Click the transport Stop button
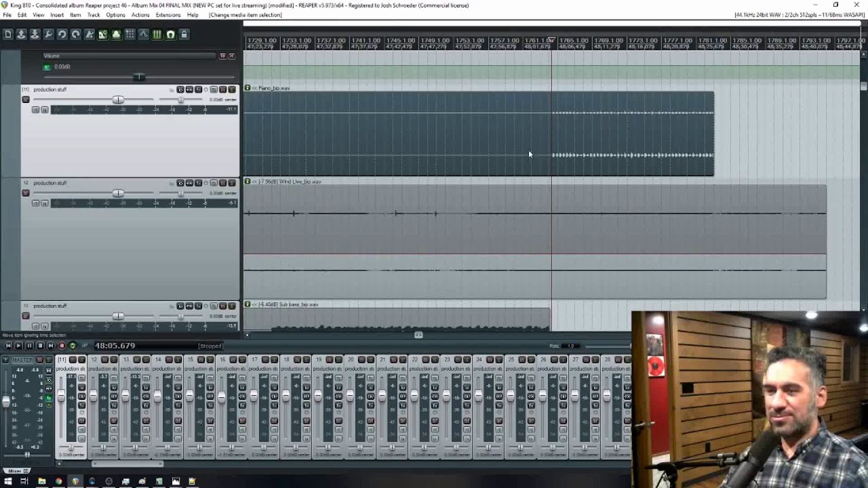This screenshot has width=868, height=488. pos(40,346)
